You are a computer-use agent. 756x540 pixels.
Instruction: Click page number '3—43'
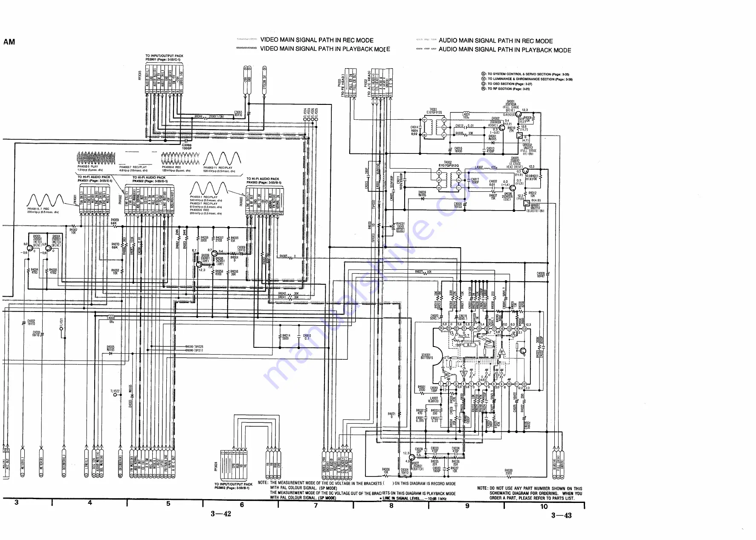pyautogui.click(x=561, y=515)
